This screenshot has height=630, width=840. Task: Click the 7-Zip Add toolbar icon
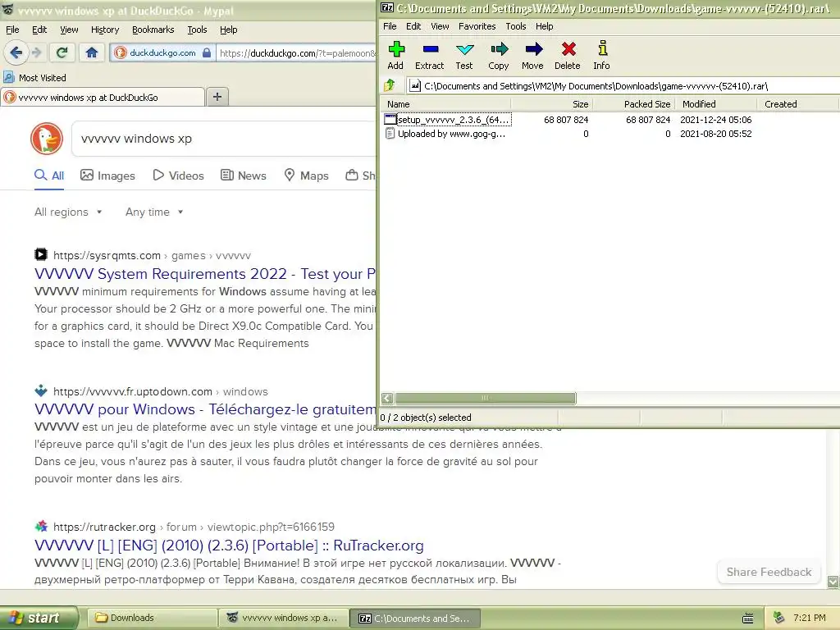point(396,50)
